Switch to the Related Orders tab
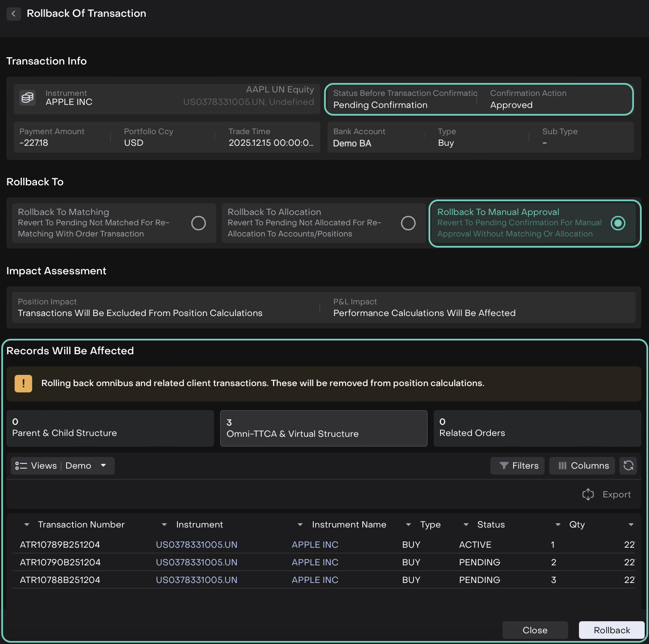Viewport: 649px width, 644px height. click(537, 428)
